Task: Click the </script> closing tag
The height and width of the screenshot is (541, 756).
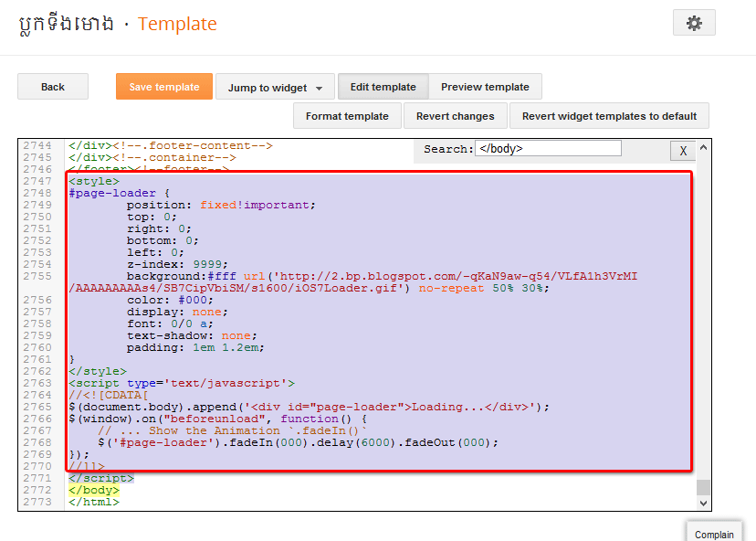Action: (x=101, y=478)
